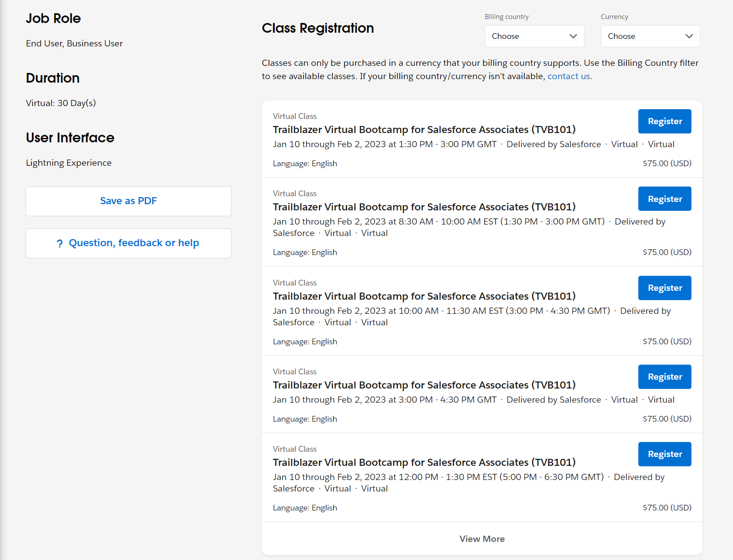Open Question, feedback or help
The height and width of the screenshot is (560, 733).
(x=128, y=243)
